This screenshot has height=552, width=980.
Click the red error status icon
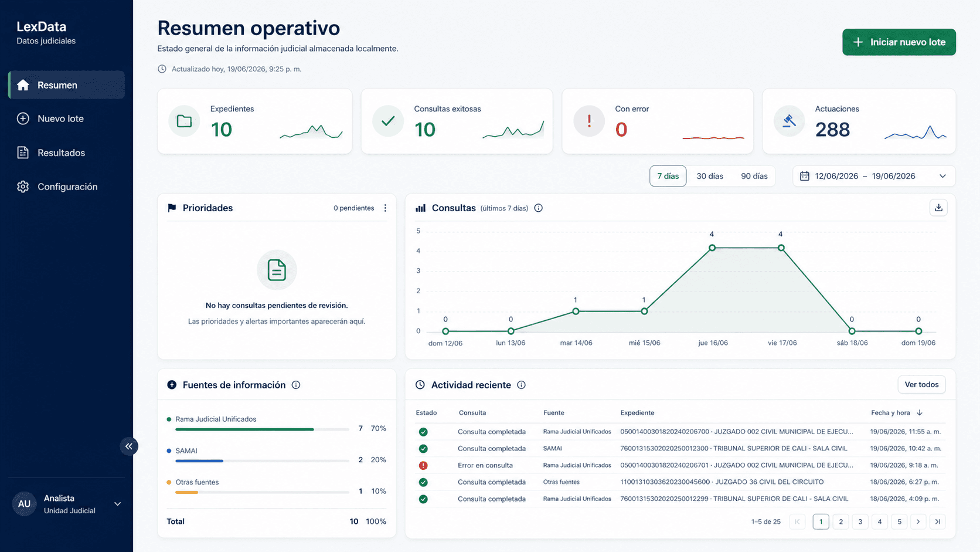tap(423, 466)
